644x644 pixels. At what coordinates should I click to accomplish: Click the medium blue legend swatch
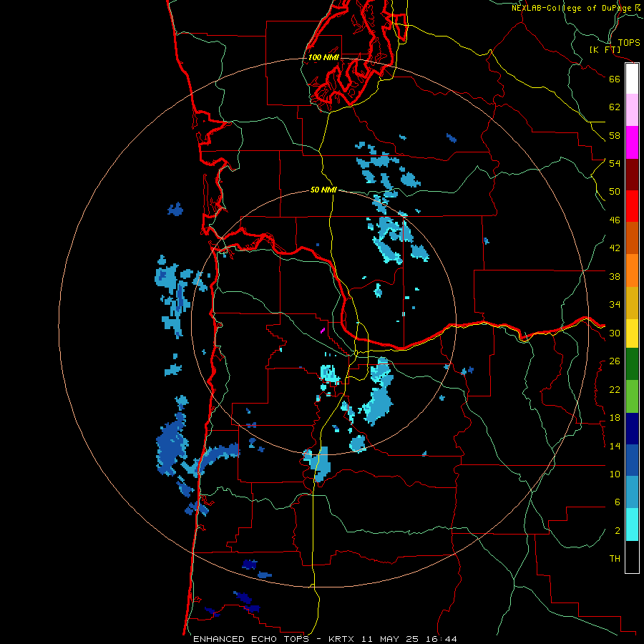coord(632,460)
